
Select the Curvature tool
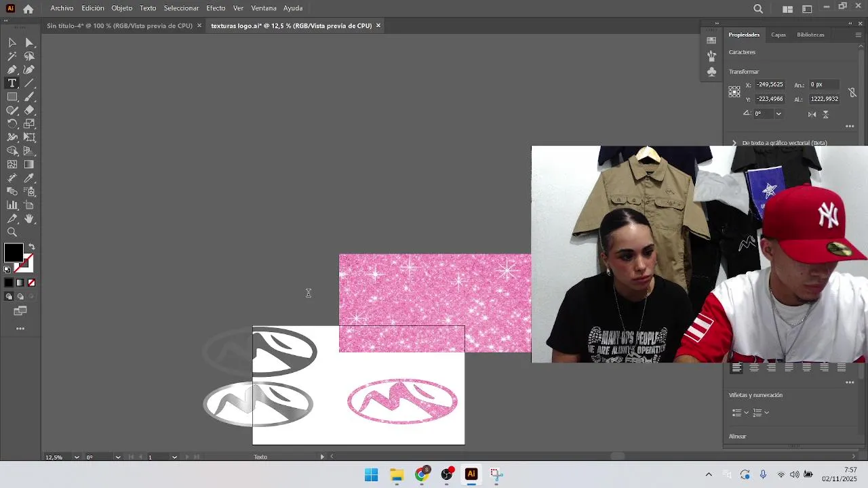point(29,70)
